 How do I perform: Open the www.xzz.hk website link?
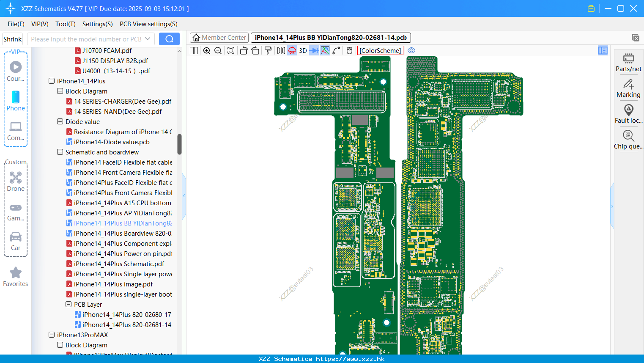[x=350, y=359]
